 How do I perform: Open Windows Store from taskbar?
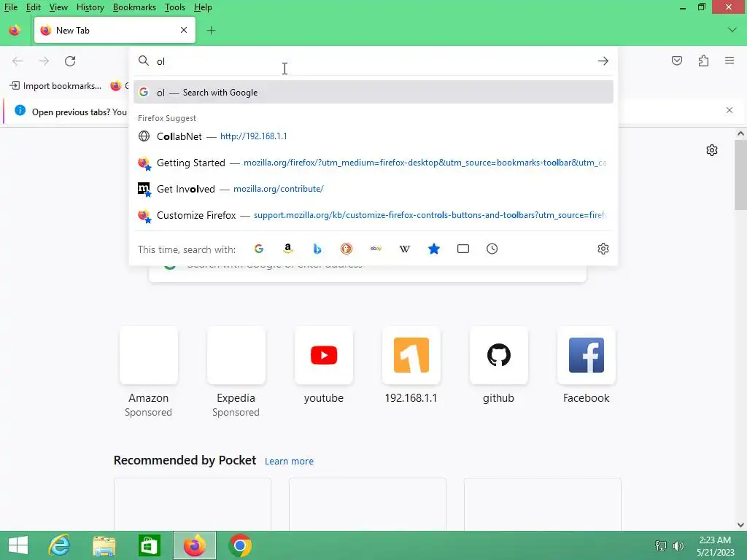tap(149, 545)
